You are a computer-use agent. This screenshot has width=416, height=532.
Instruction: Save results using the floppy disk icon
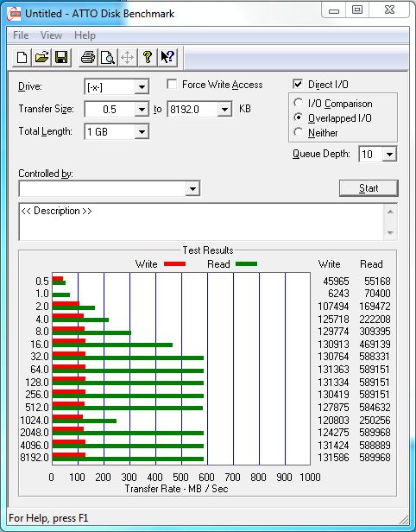[61, 57]
